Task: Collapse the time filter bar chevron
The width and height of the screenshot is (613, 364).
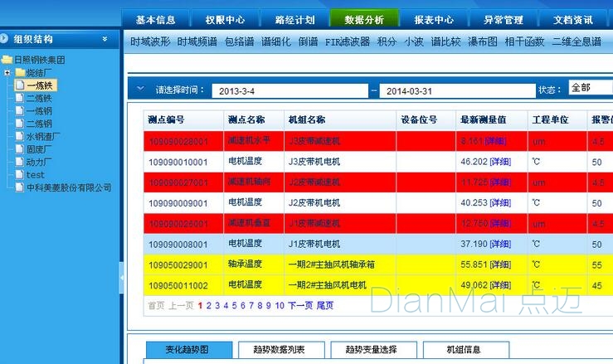Action: (x=140, y=89)
